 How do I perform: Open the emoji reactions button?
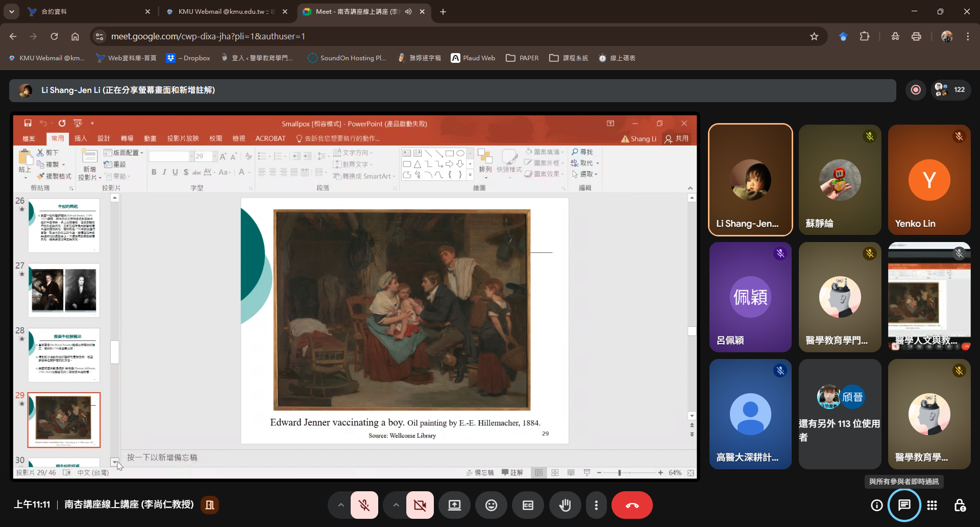491,505
